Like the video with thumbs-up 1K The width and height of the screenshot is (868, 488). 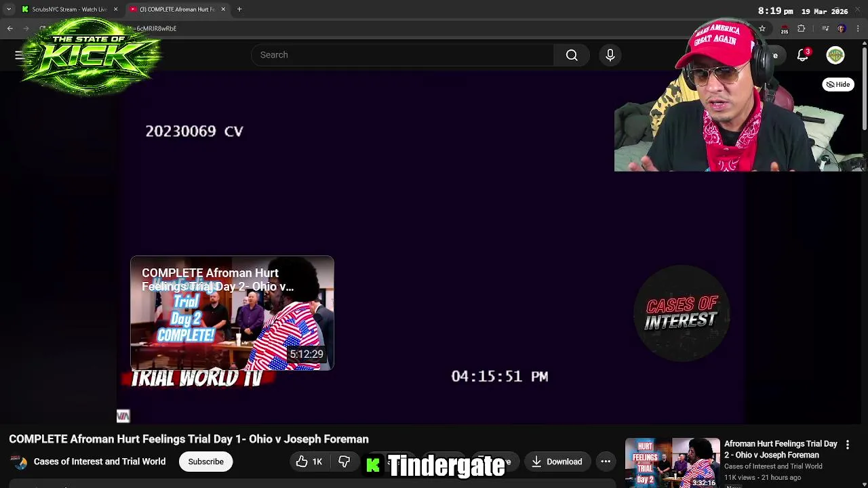pyautogui.click(x=309, y=462)
